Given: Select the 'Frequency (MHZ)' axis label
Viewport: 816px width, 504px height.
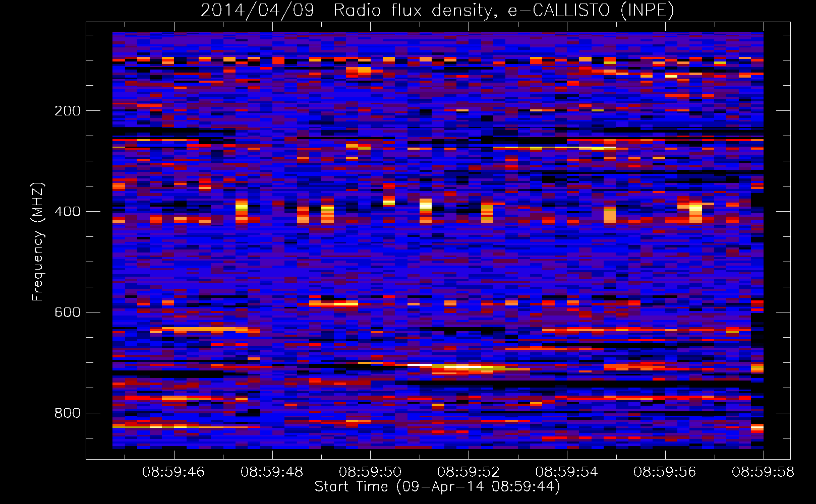Looking at the screenshot, I should point(37,242).
